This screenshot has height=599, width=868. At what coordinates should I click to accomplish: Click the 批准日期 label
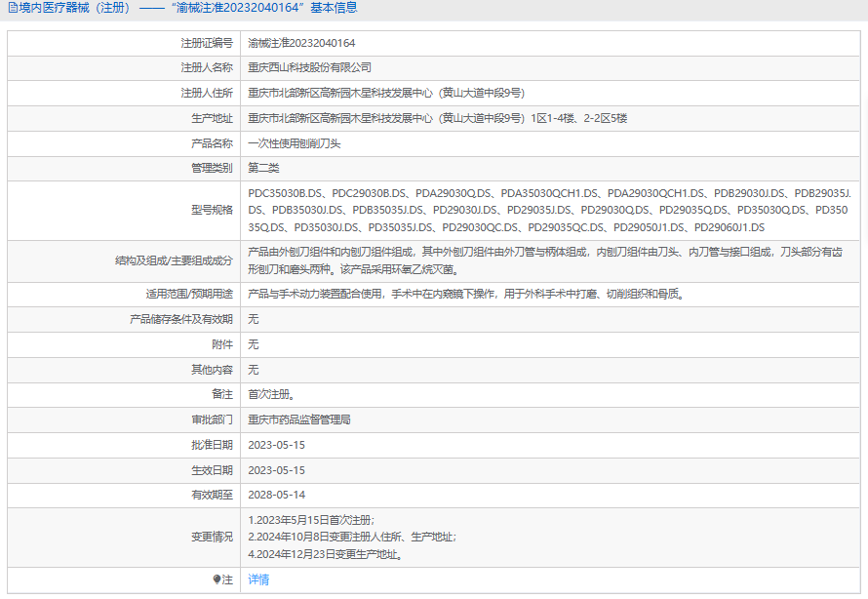click(x=212, y=445)
